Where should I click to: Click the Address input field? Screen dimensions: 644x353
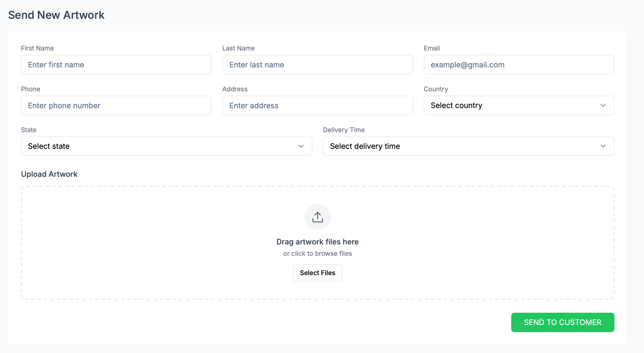[x=317, y=105]
